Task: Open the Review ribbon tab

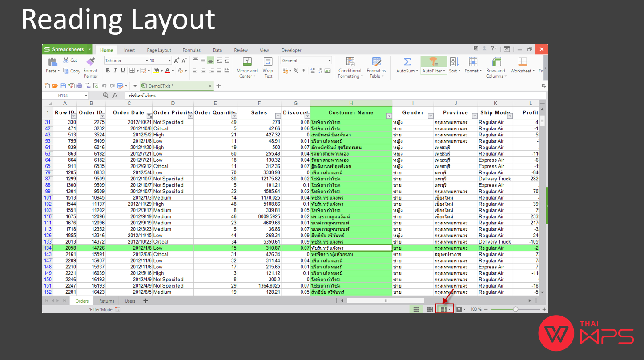Action: [x=241, y=50]
